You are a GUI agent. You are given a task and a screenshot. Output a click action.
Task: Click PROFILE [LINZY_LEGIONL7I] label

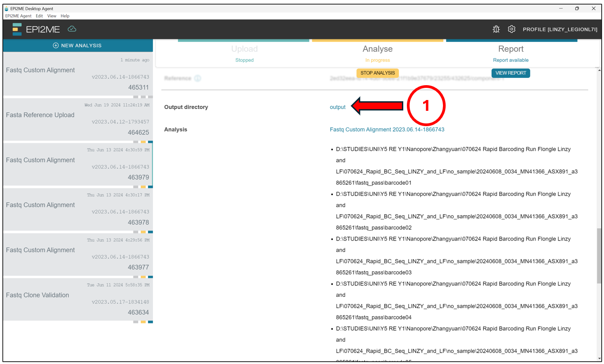pyautogui.click(x=560, y=29)
